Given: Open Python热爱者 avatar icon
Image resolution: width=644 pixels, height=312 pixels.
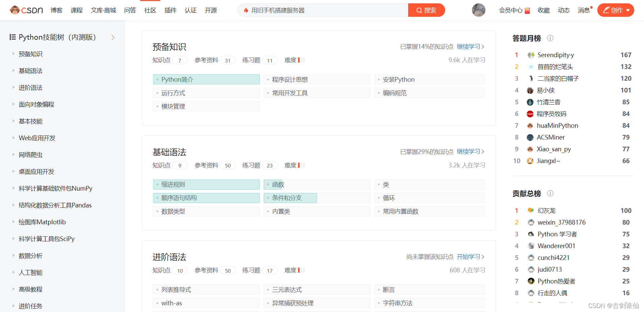Looking at the screenshot, I should point(531,281).
